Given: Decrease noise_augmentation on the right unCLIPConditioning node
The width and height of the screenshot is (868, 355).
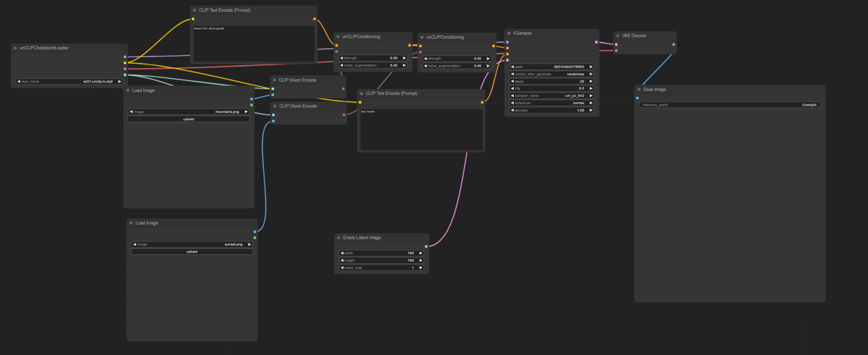Looking at the screenshot, I should [425, 66].
